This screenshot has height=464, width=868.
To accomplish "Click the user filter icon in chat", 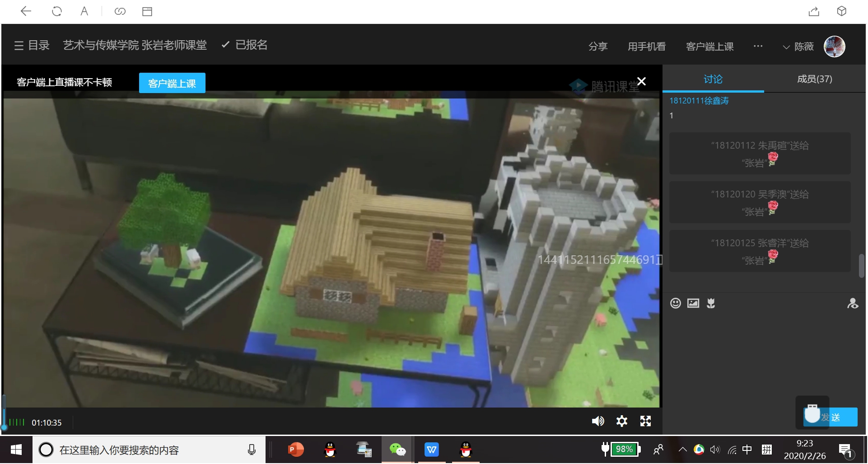I will [x=853, y=304].
